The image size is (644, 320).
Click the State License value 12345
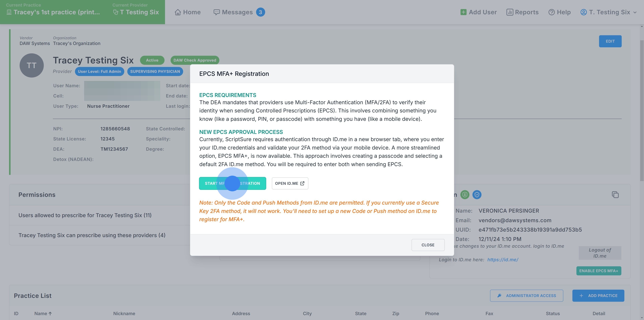[x=107, y=139]
